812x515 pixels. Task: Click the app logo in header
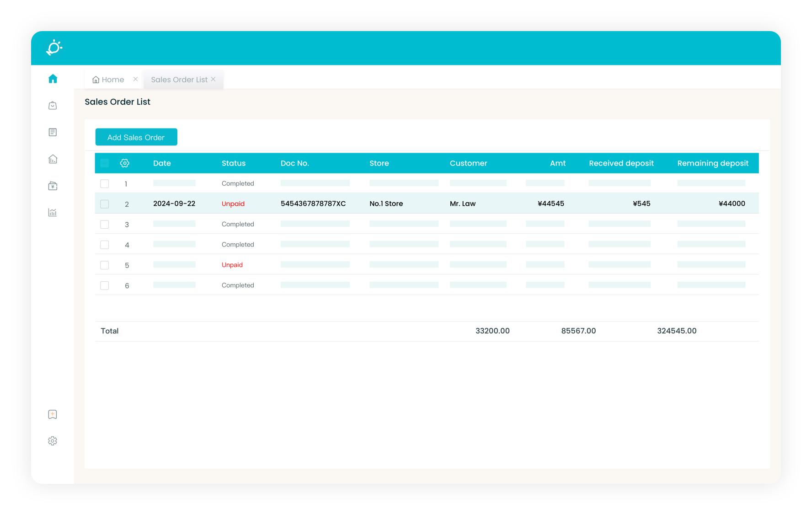(54, 48)
